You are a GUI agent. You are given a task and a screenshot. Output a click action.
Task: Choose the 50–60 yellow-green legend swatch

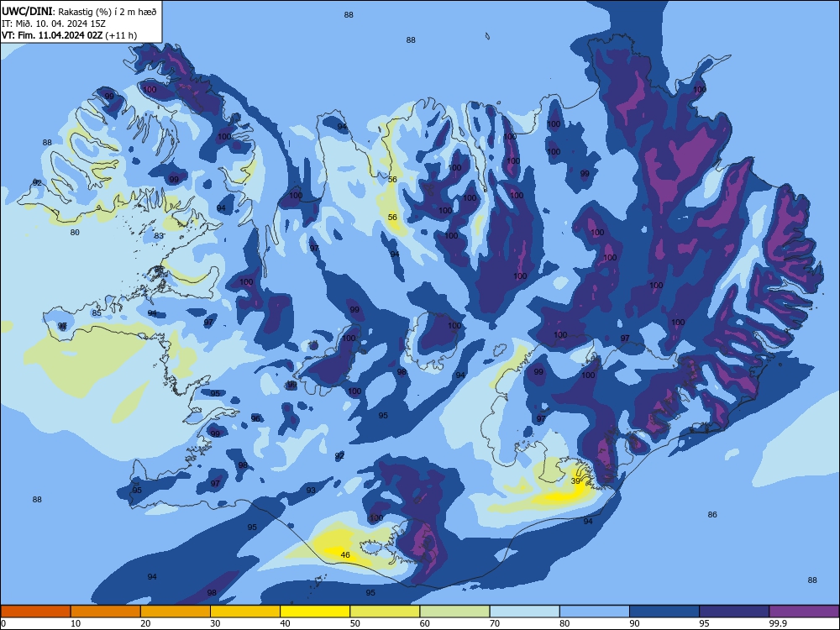coord(385,612)
